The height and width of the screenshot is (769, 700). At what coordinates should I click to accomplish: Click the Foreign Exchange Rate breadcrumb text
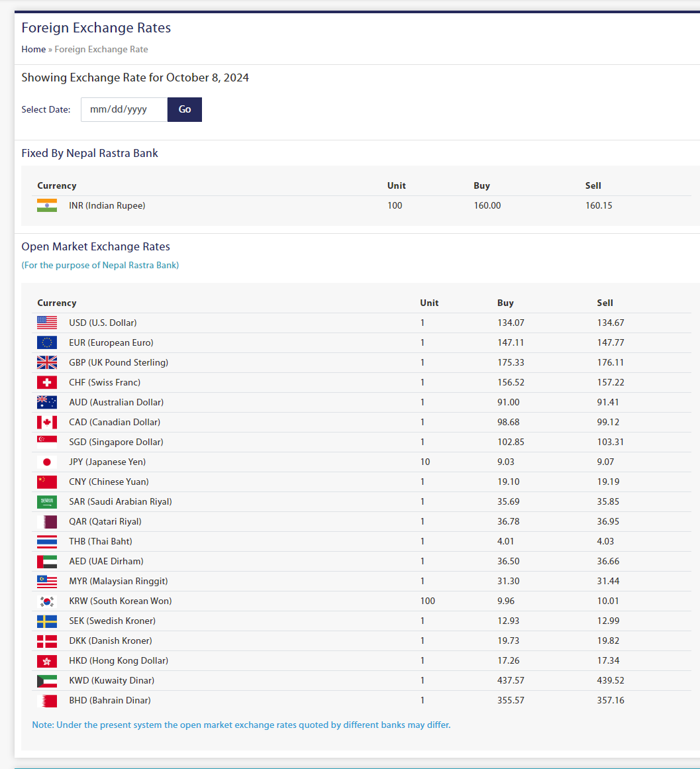101,49
